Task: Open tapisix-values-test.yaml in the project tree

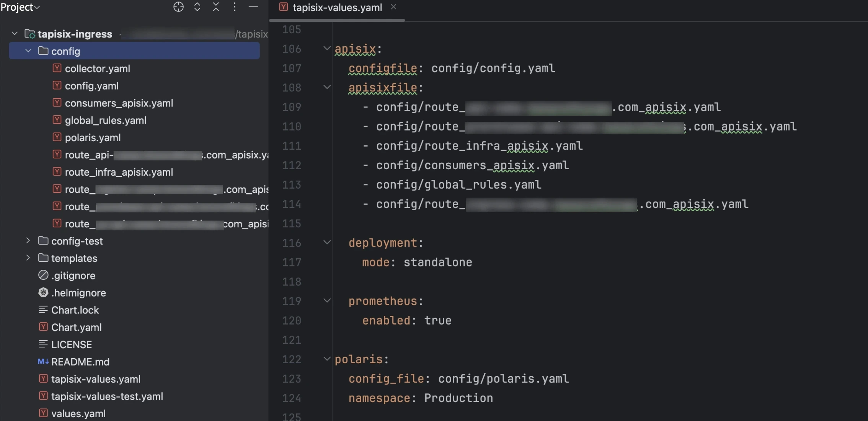Action: (x=107, y=396)
